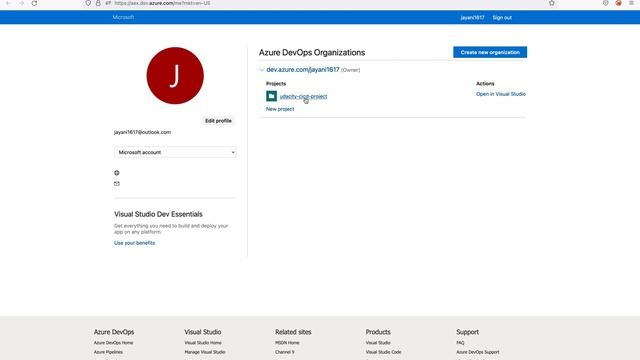This screenshot has width=640, height=360.
Task: Create new organization
Action: coord(490,52)
